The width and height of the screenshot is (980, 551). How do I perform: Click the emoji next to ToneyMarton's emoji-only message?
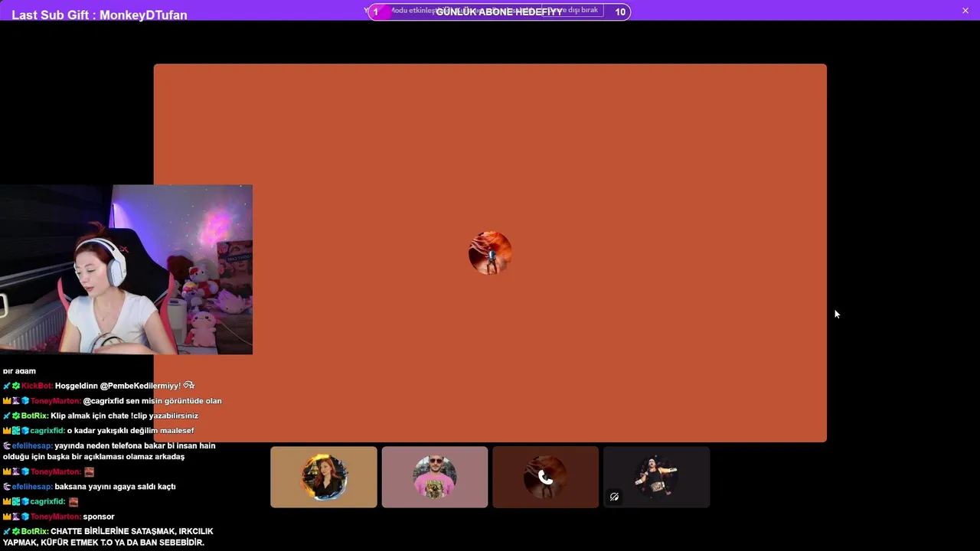(x=89, y=472)
